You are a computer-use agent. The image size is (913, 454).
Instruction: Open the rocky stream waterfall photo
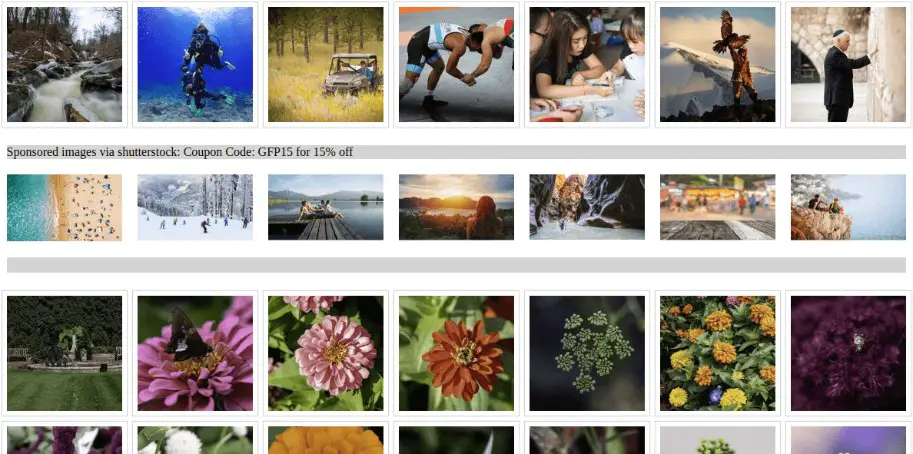[x=65, y=65]
